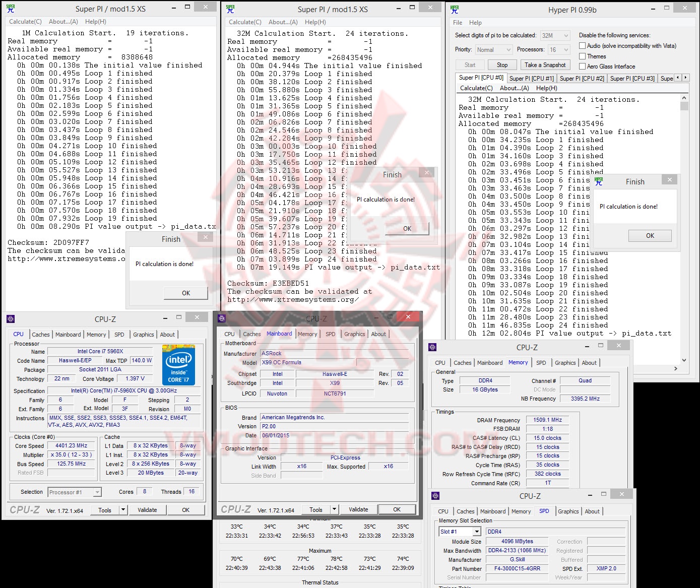Click OK on the left Super PI Finish dialog

click(x=186, y=293)
